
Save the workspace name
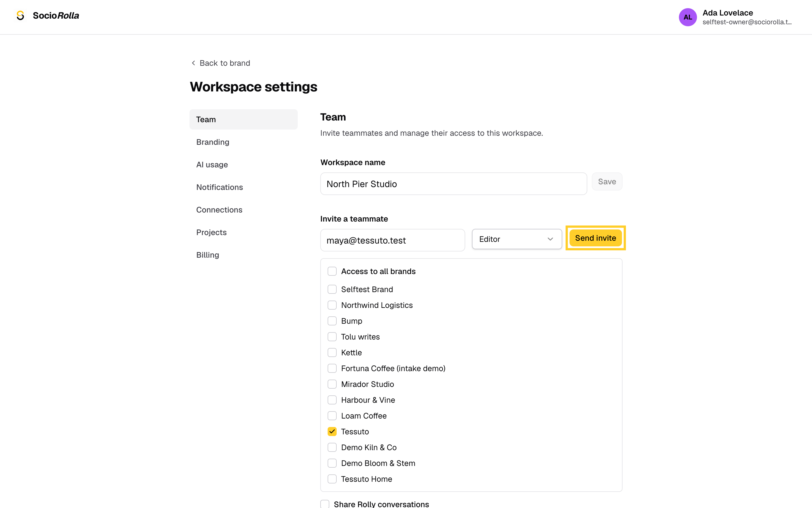[x=607, y=181]
